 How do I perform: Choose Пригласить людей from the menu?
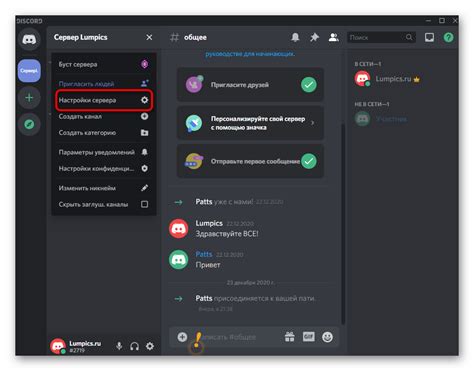tap(103, 83)
